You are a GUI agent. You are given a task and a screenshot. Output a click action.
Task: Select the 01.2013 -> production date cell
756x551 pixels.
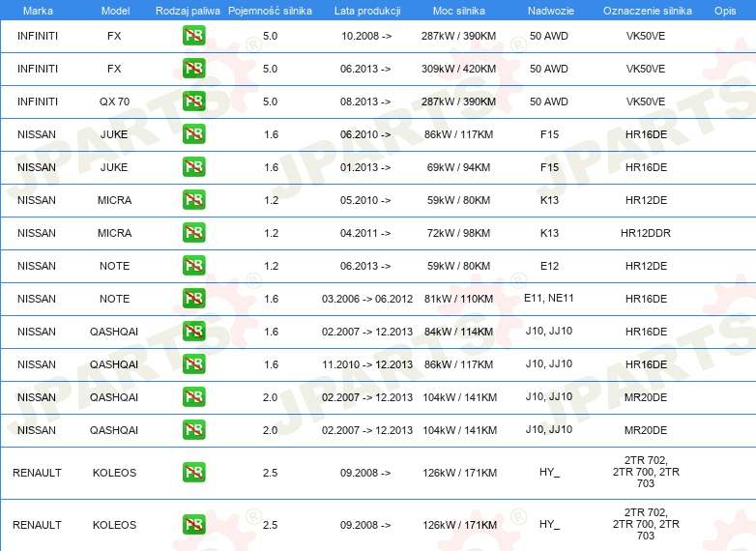click(365, 167)
